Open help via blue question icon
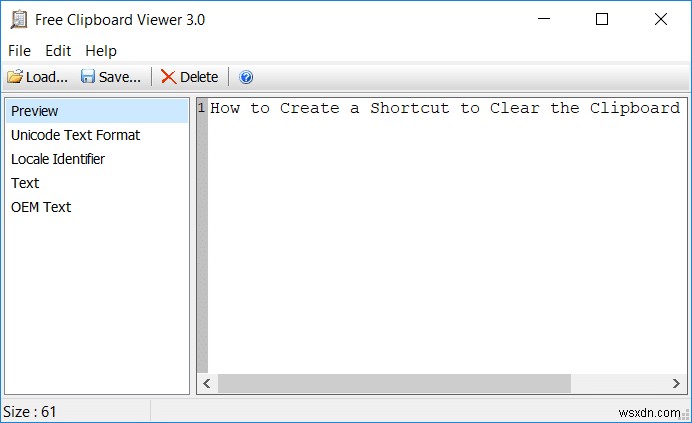 click(x=246, y=77)
